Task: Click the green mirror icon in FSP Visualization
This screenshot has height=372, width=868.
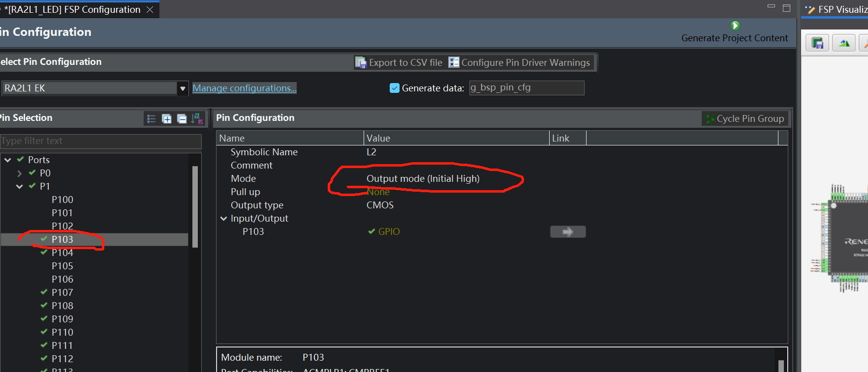Action: point(844,43)
